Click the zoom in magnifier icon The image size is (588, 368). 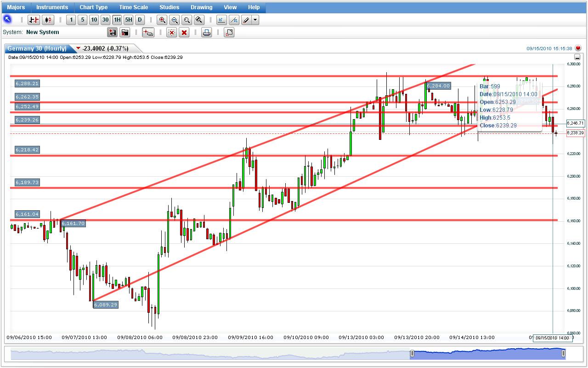[x=162, y=20]
